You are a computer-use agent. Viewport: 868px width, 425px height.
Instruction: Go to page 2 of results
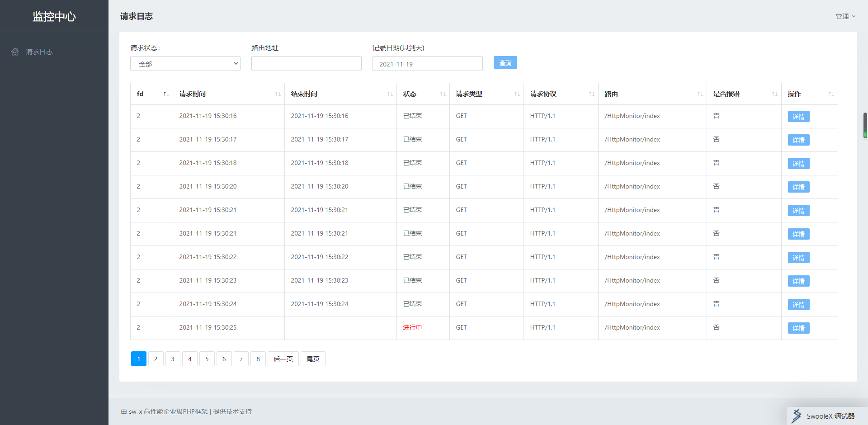[x=156, y=359]
